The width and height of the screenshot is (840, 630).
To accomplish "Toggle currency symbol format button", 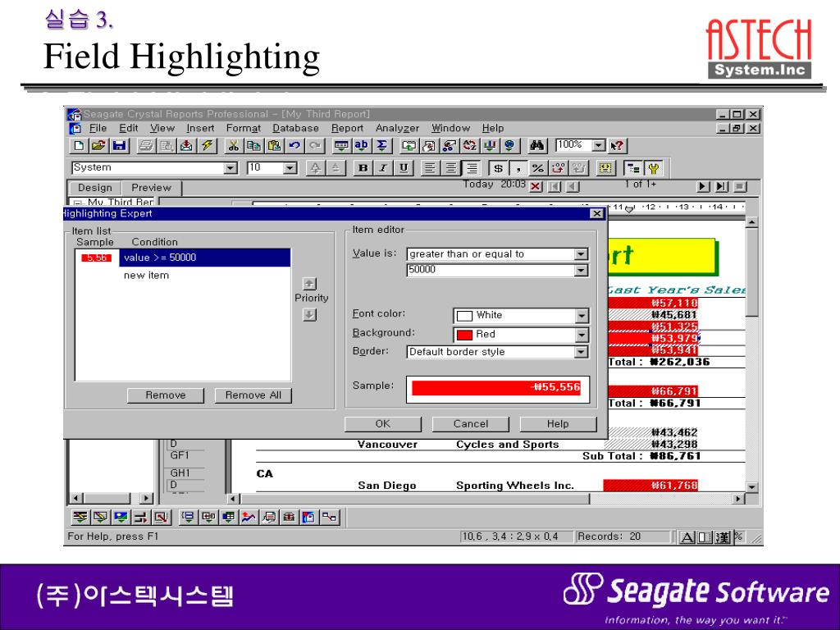I will coord(498,168).
